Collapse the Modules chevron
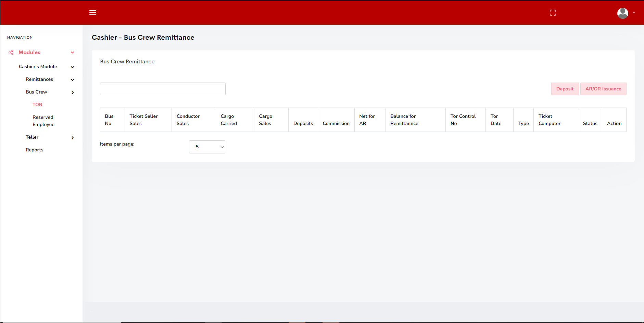Viewport: 644px width, 323px height. click(72, 52)
